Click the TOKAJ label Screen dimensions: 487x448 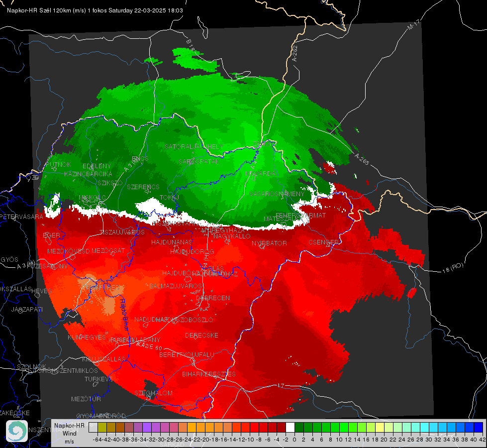pos(170,198)
